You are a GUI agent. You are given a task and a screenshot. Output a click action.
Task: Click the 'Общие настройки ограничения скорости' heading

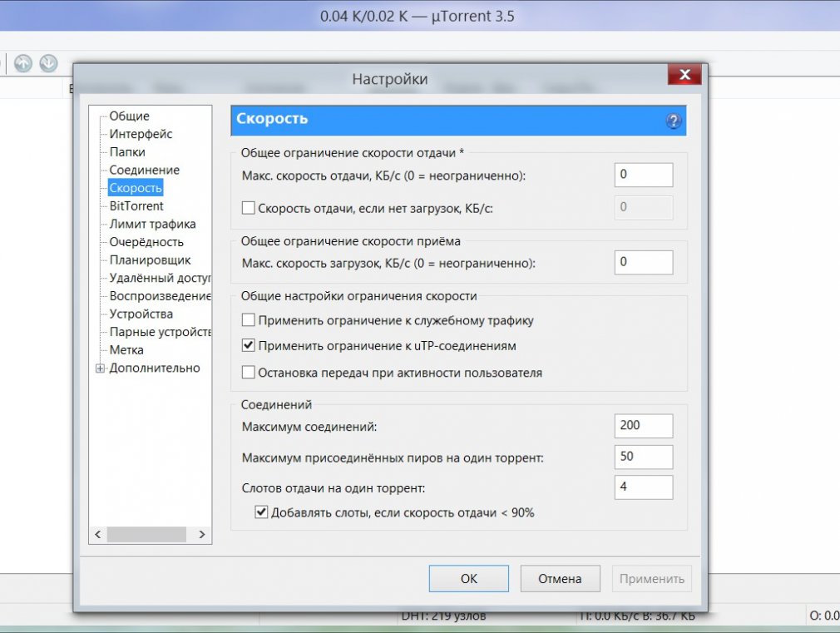point(358,296)
